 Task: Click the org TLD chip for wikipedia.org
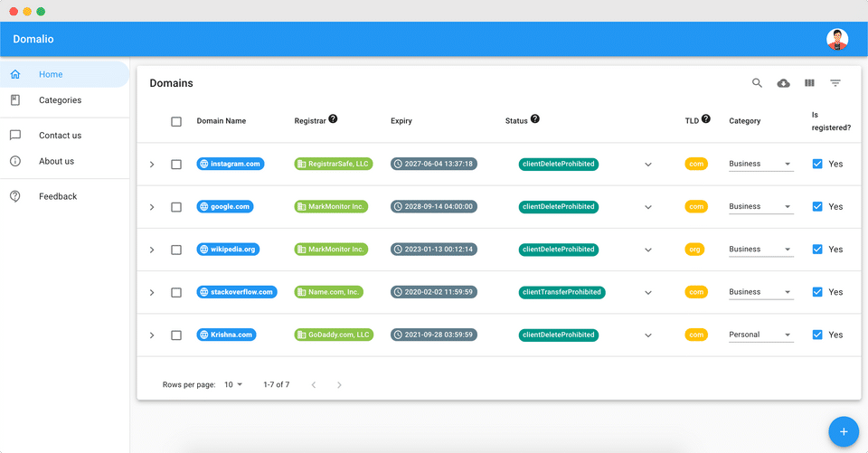[x=694, y=250]
